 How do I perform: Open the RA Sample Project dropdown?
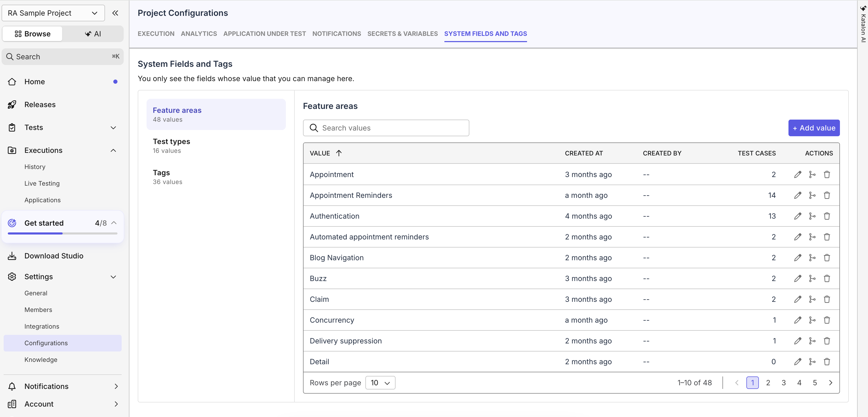tap(53, 13)
